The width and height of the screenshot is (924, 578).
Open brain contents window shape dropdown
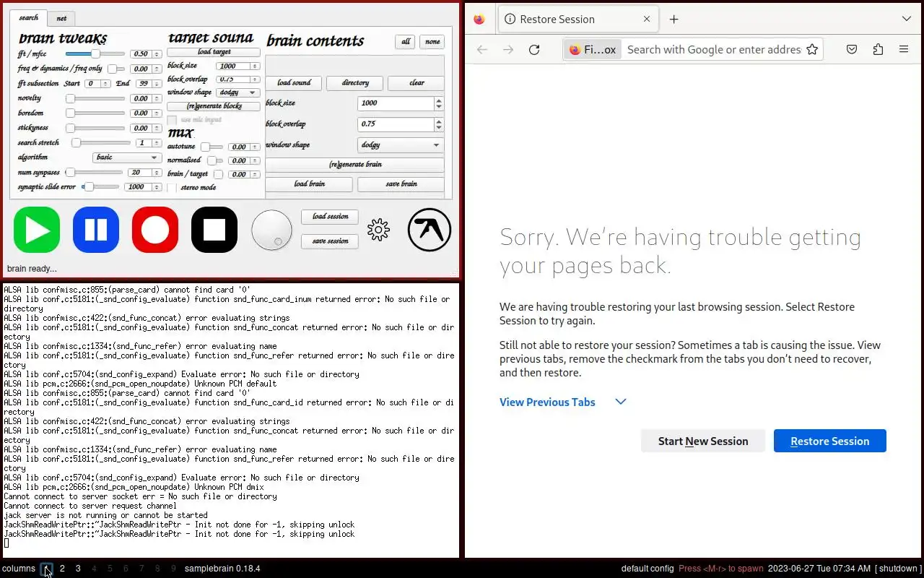pyautogui.click(x=401, y=144)
